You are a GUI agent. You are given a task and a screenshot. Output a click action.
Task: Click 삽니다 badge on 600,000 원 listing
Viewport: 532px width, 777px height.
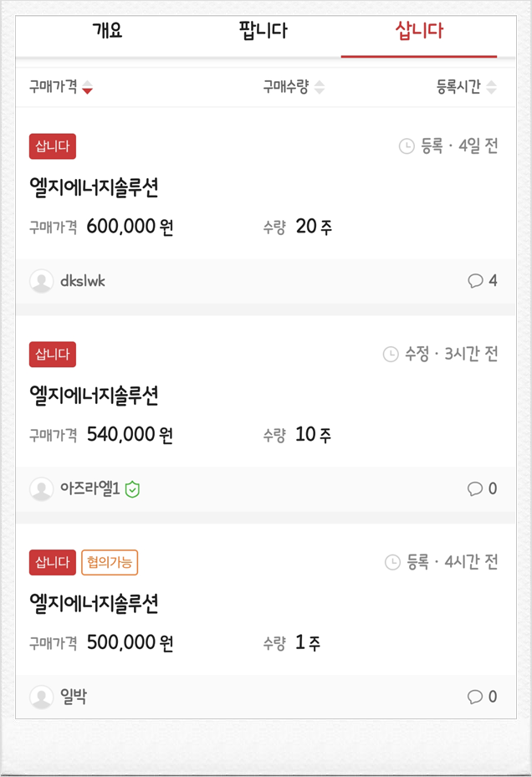click(53, 146)
